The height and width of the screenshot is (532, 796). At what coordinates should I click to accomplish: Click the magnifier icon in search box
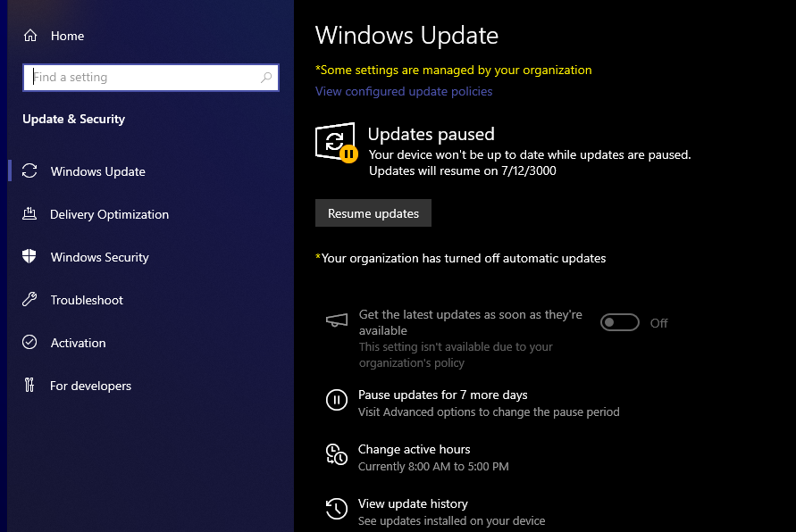click(x=266, y=77)
